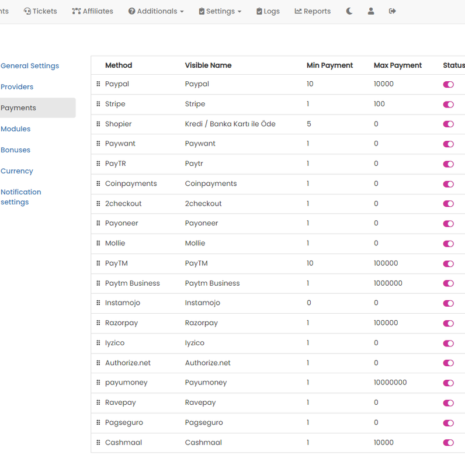Screen dimensions: 465x465
Task: Grab the Coinpayments row drag handle
Action: pos(98,183)
